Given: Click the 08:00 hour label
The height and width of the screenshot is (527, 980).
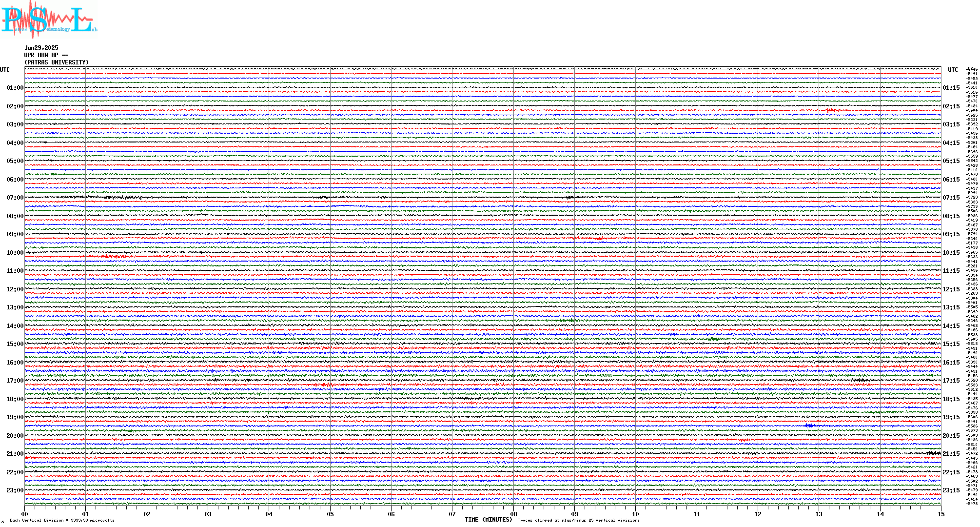Looking at the screenshot, I should (15, 216).
